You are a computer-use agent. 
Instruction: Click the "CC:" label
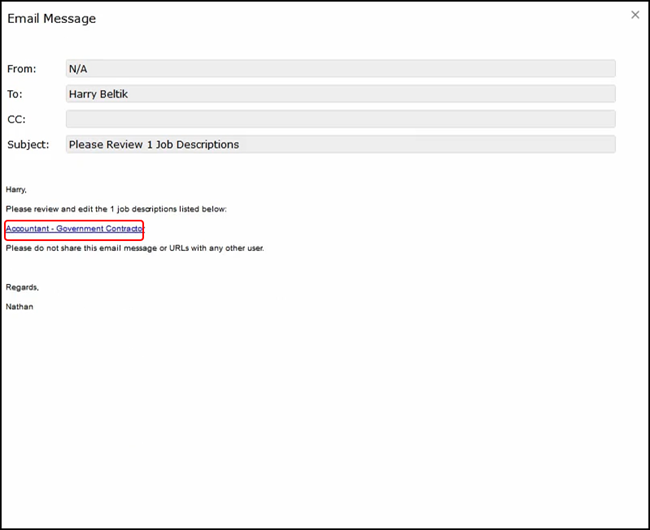click(x=17, y=119)
